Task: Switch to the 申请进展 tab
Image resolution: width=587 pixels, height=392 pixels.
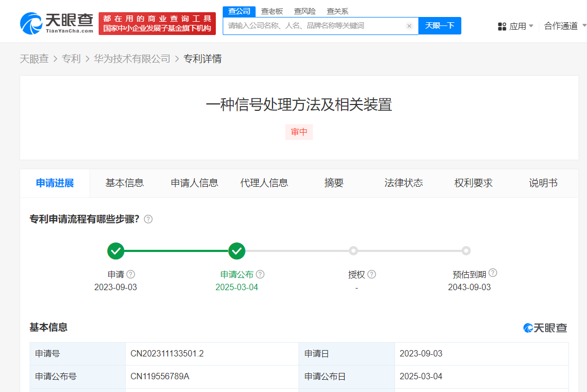Action: pyautogui.click(x=55, y=183)
